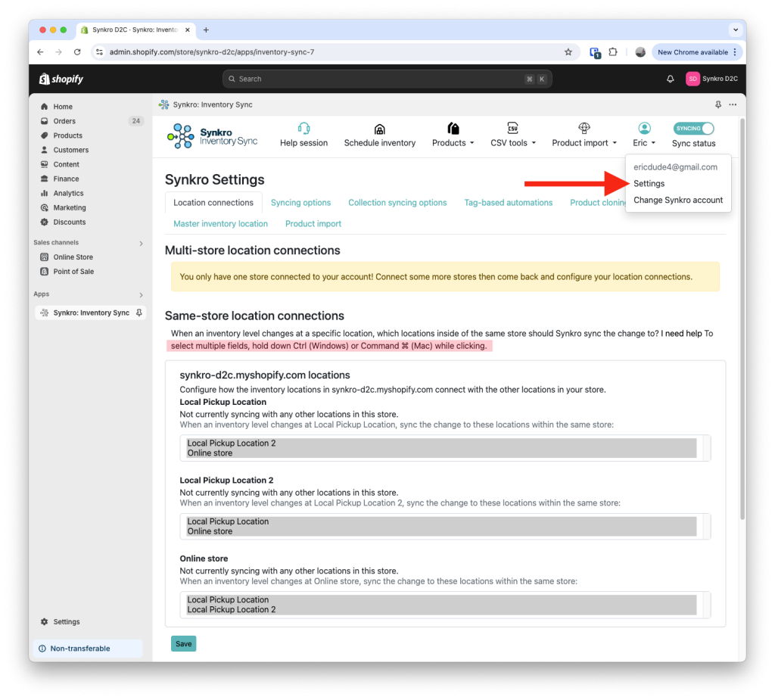This screenshot has height=700, width=775.
Task: Click the Orders count badge 24
Action: click(136, 121)
